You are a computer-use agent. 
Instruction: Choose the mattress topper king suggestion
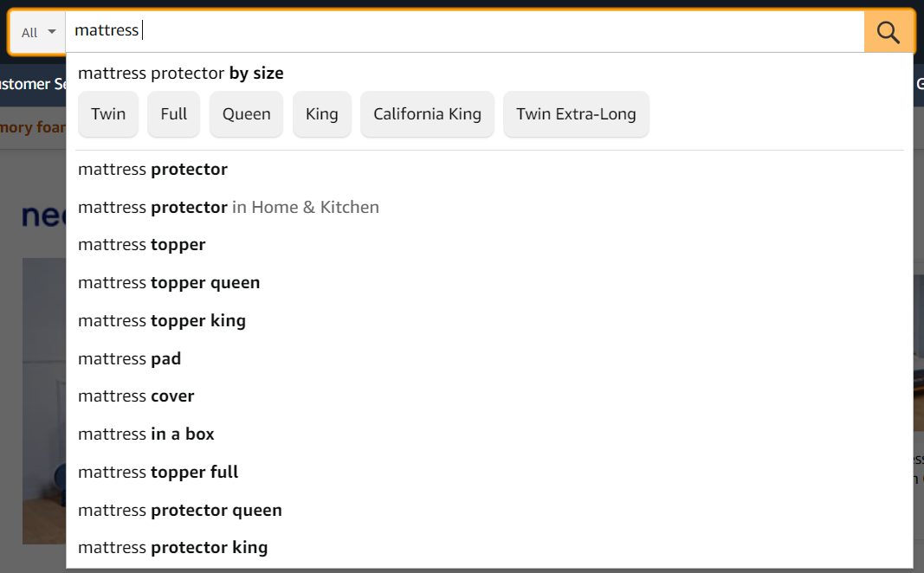tap(162, 321)
